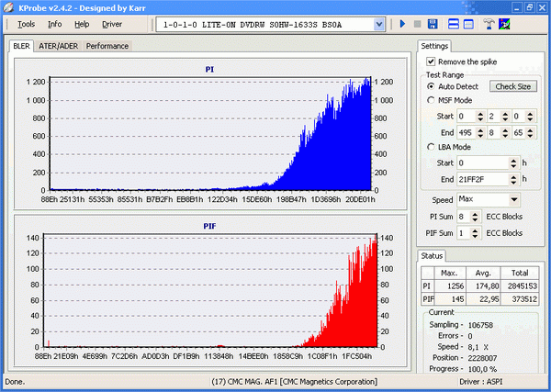551x392 pixels.
Task: Open settings with the hammer tool icon
Action: 489,24
